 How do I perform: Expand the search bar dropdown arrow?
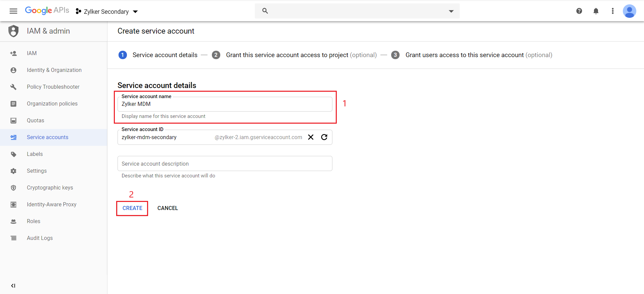click(451, 11)
